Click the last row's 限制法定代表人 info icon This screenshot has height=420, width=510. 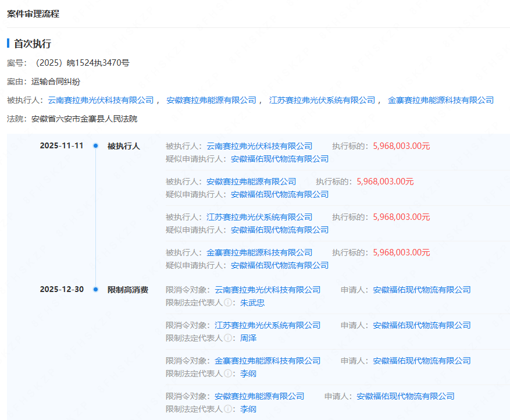click(x=227, y=410)
